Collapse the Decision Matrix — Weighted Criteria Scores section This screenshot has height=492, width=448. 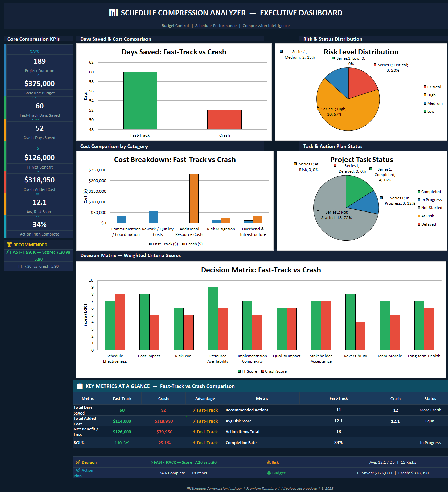pyautogui.click(x=131, y=255)
